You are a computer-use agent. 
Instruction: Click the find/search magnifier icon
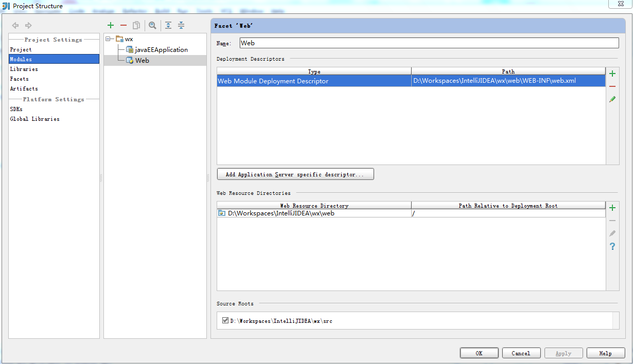[152, 25]
